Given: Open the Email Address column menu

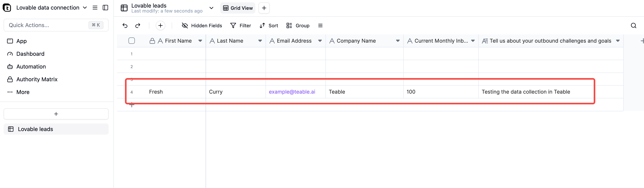Looking at the screenshot, I should (320, 41).
